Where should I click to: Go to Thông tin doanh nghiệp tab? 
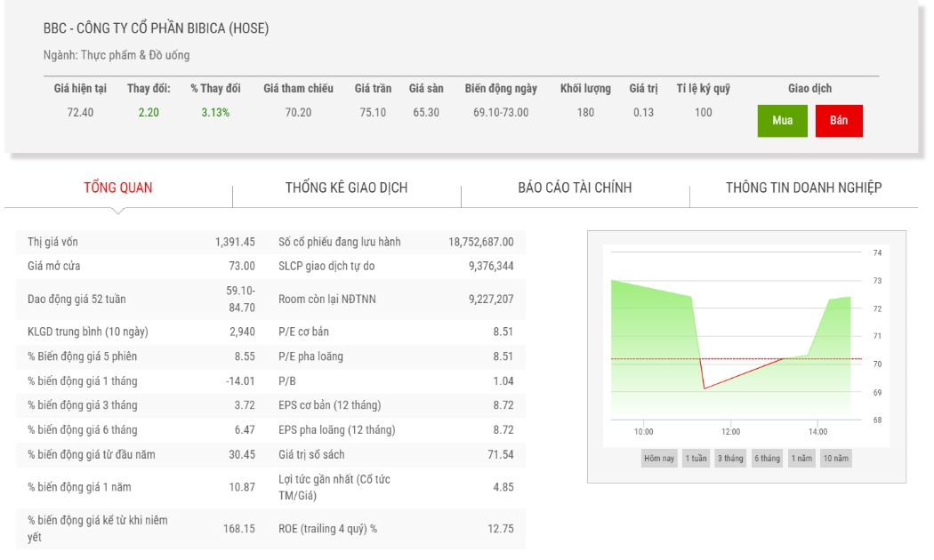(x=803, y=188)
